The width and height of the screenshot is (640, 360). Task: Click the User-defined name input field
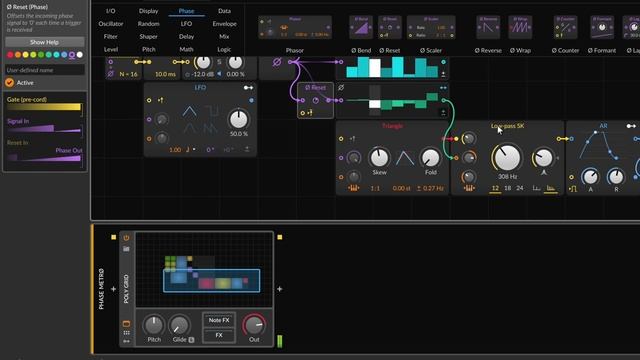(45, 70)
